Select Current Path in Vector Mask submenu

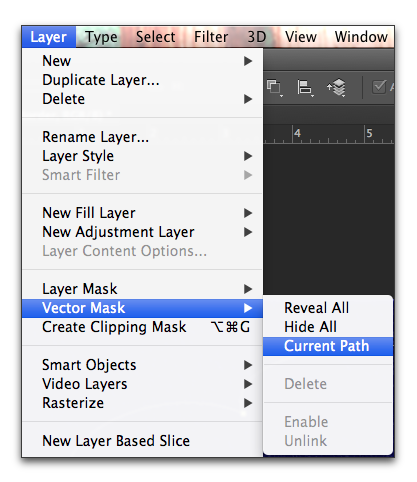coord(328,346)
